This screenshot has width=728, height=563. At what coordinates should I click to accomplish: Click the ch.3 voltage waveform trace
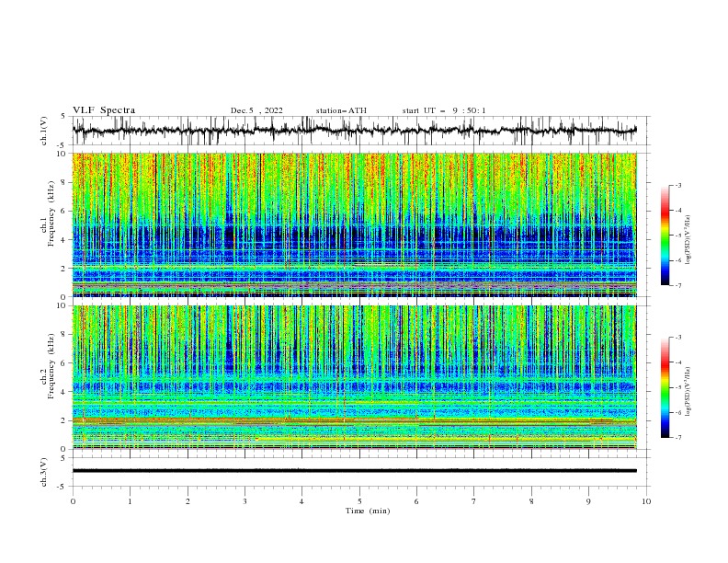pyautogui.click(x=354, y=471)
